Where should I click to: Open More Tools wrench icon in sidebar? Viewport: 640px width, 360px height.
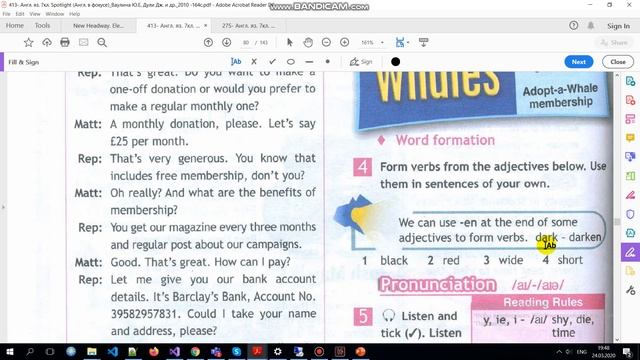tap(630, 291)
